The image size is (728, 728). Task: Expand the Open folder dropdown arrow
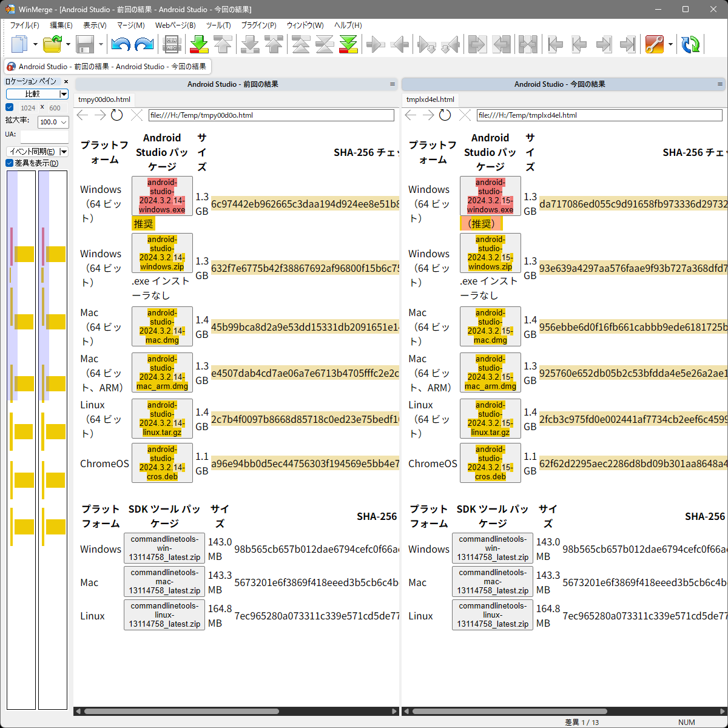pos(68,44)
